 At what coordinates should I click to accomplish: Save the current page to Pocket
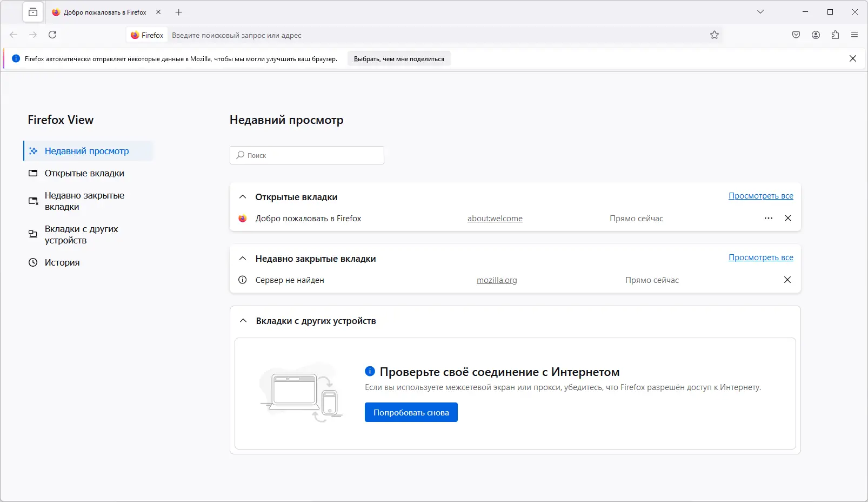click(796, 35)
